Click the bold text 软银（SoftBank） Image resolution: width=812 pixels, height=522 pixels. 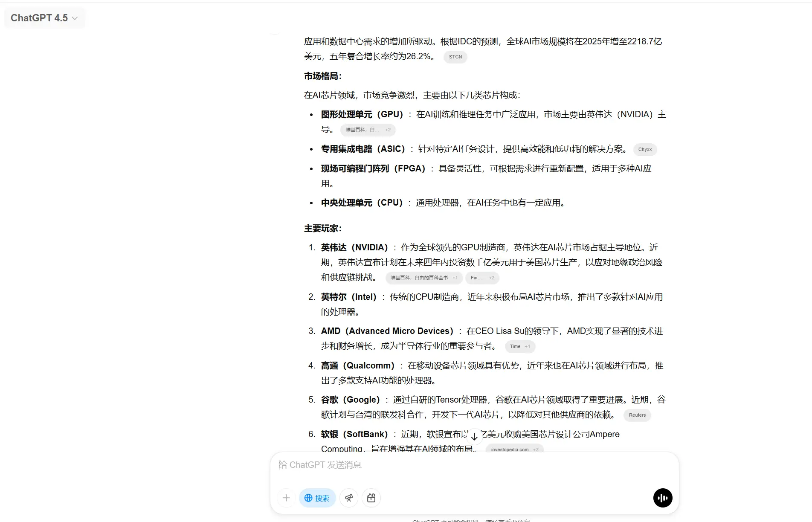tap(354, 435)
